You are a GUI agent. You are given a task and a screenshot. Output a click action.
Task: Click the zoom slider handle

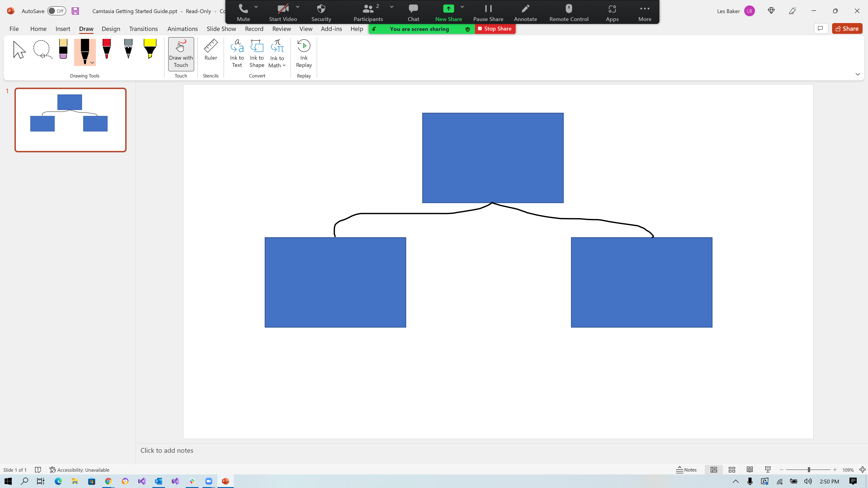coord(809,469)
